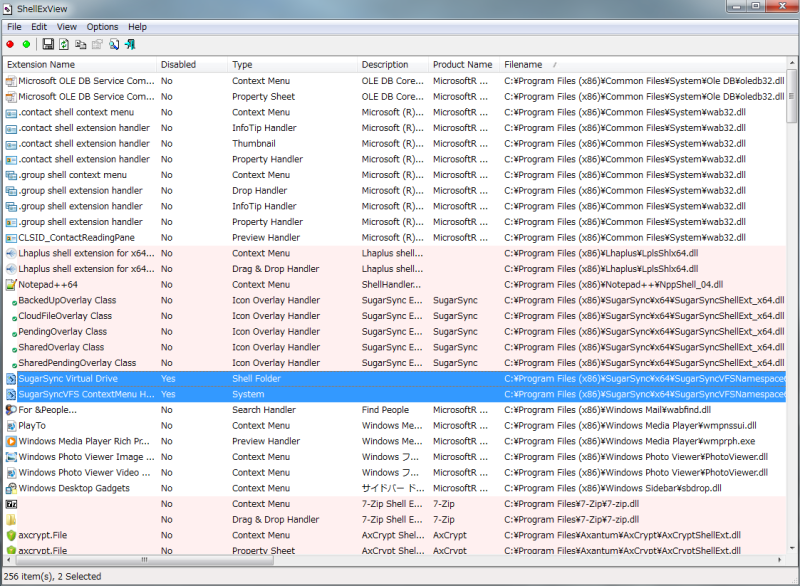Click the Thumbnail type cell
This screenshot has width=800, height=586.
pyautogui.click(x=254, y=144)
